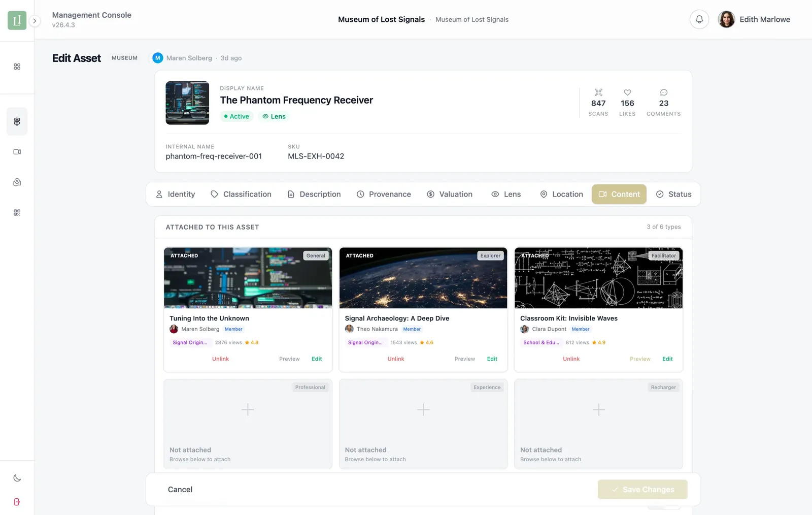Open the Status tab
The image size is (812, 515).
[674, 194]
